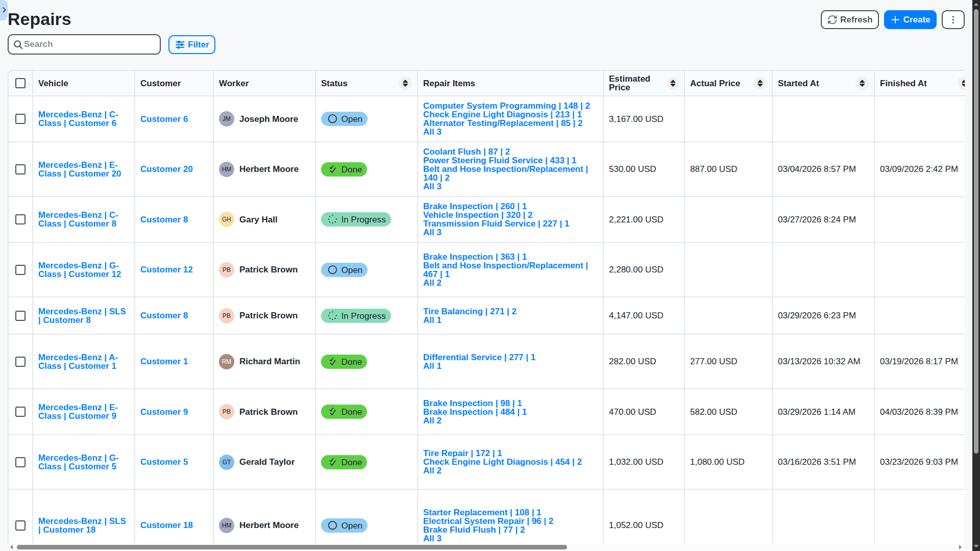Sort by the Estimated Price column arrows
This screenshot has width=980, height=551.
[672, 83]
